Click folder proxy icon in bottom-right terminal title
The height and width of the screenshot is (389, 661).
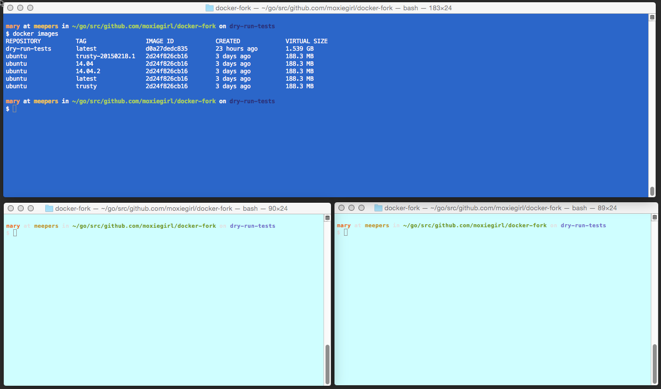378,208
